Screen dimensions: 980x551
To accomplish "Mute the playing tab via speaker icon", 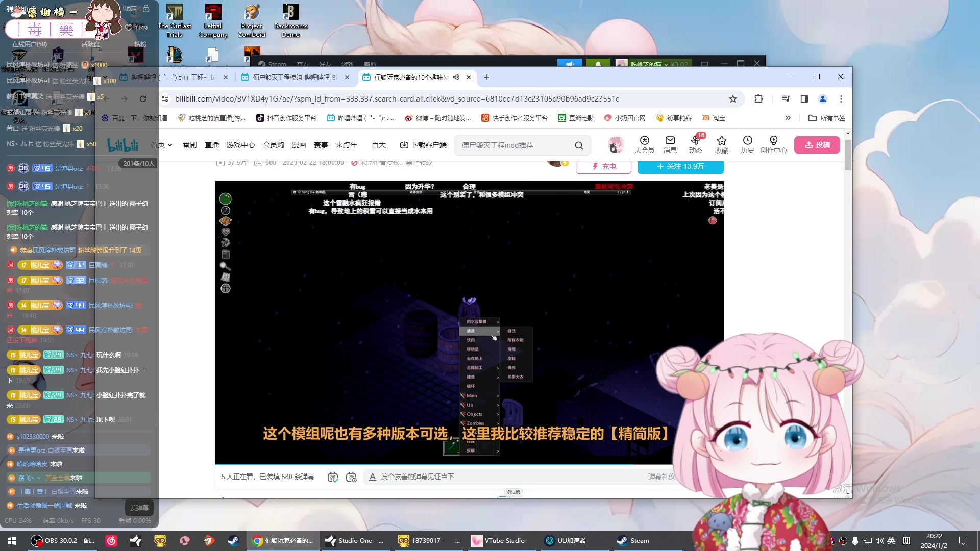I will pos(456,77).
